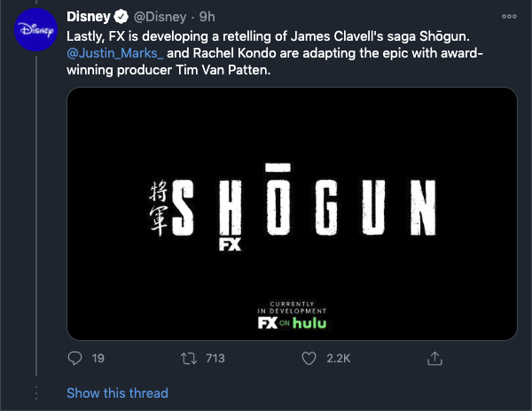
Task: Click the green hulu logo in image
Action: [x=309, y=323]
